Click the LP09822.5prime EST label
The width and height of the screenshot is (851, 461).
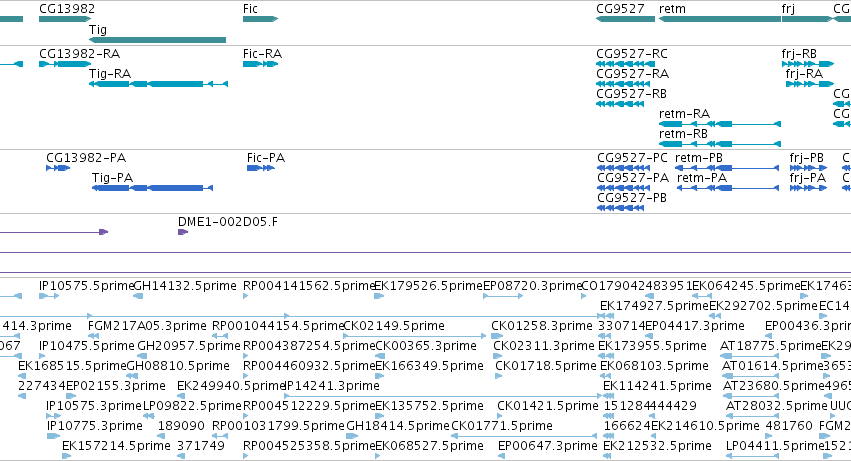point(192,406)
